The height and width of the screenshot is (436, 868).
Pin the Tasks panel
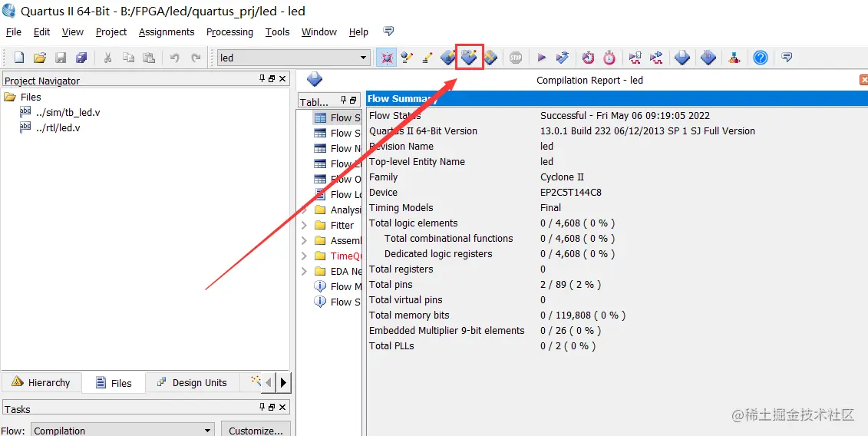coord(262,408)
